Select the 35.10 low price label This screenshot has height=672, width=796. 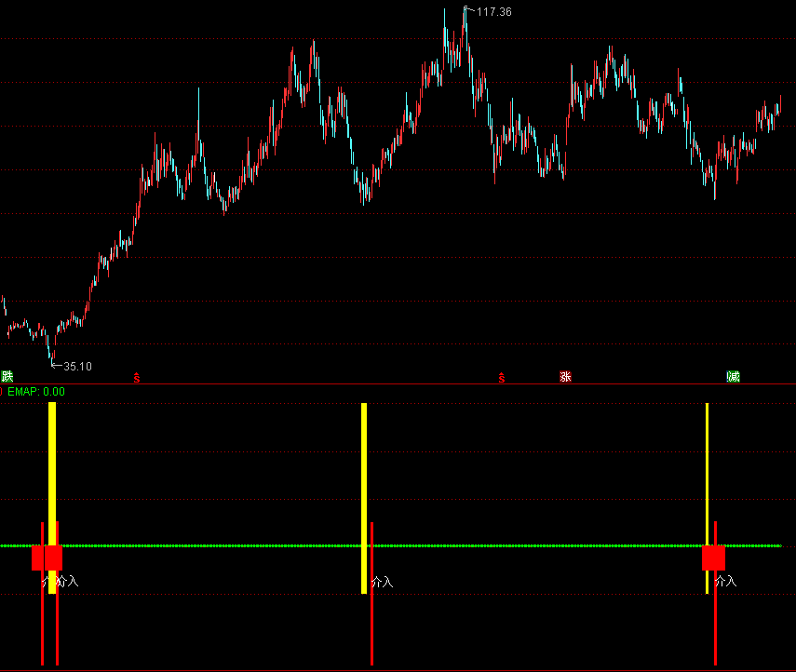click(x=77, y=367)
